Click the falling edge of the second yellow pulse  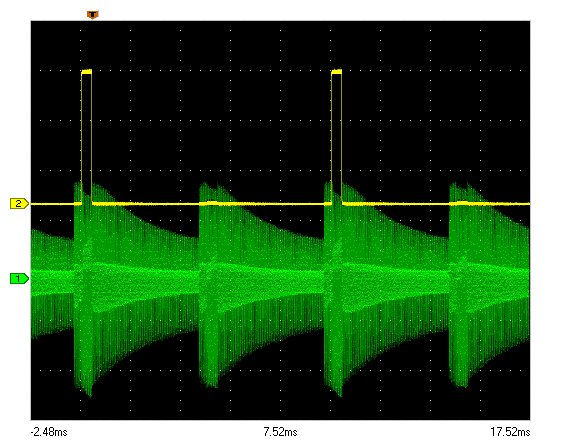[x=342, y=138]
